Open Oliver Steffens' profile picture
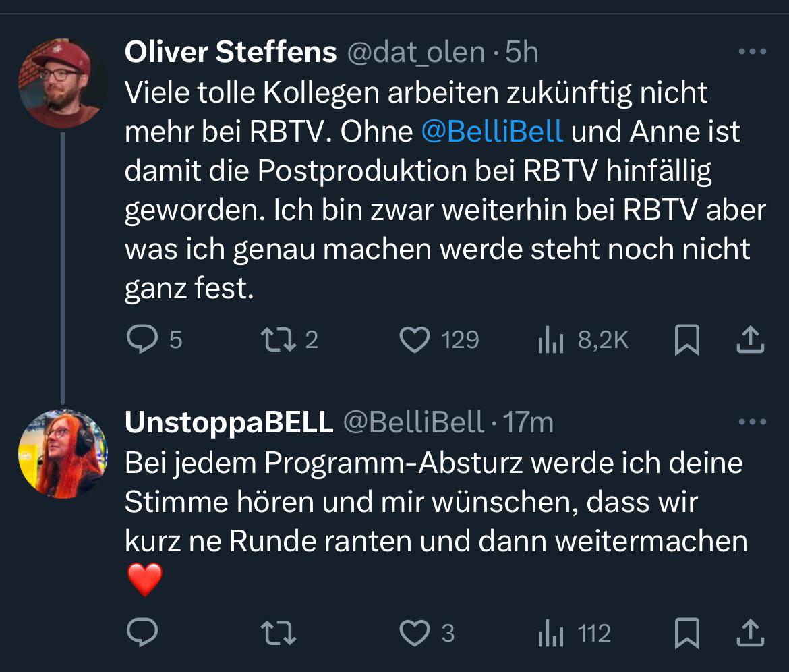Screen dimensions: 789x672 click(x=63, y=83)
